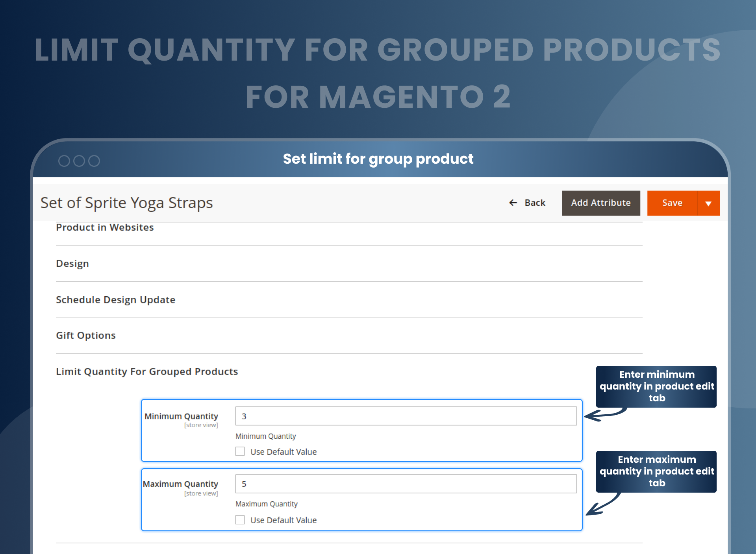Click the Set of Sprite Yoga Straps title

tap(126, 203)
